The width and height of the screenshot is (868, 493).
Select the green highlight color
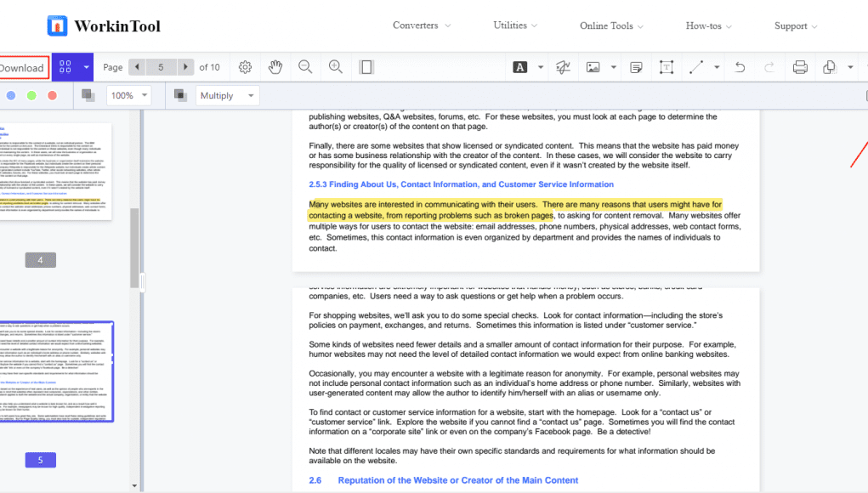point(31,95)
